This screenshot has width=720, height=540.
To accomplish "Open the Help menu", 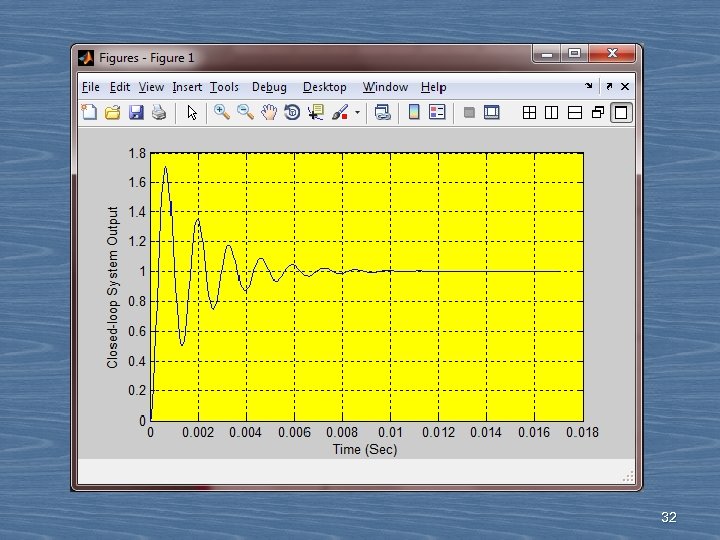I will click(x=433, y=87).
